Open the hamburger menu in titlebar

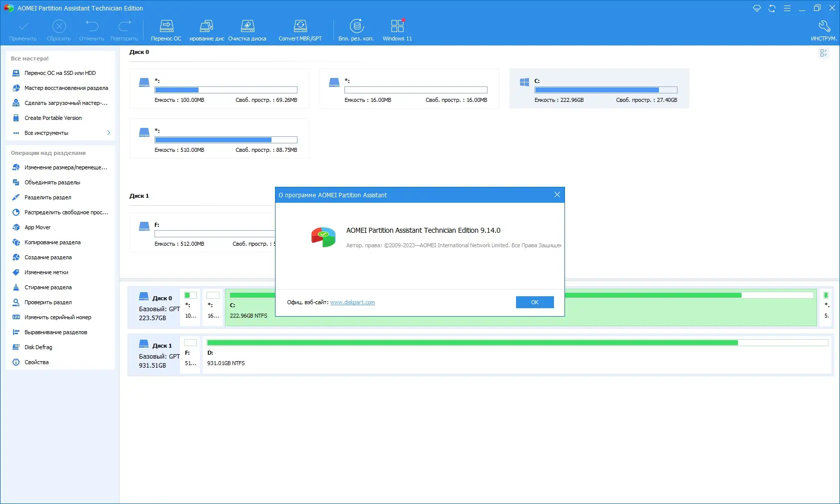click(x=786, y=8)
